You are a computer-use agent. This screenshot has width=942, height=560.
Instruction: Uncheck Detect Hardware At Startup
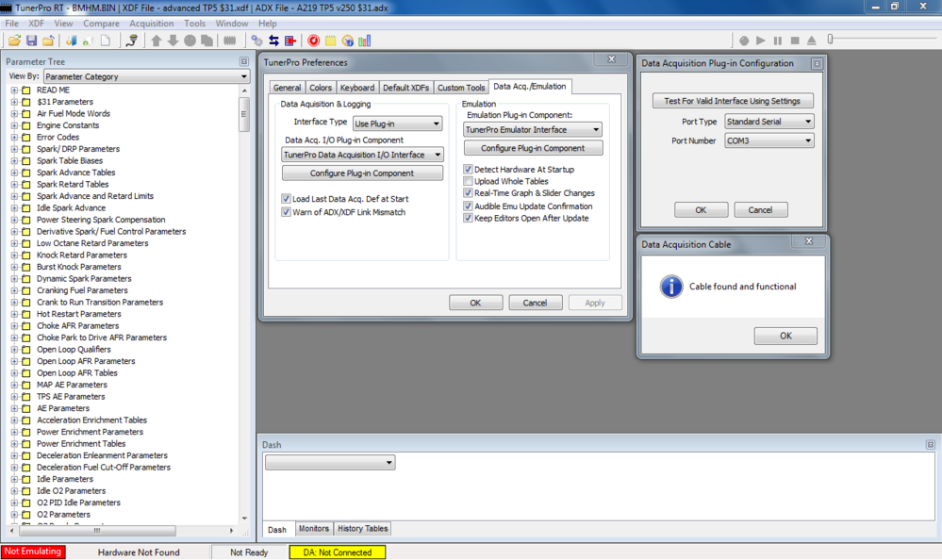tap(468, 169)
